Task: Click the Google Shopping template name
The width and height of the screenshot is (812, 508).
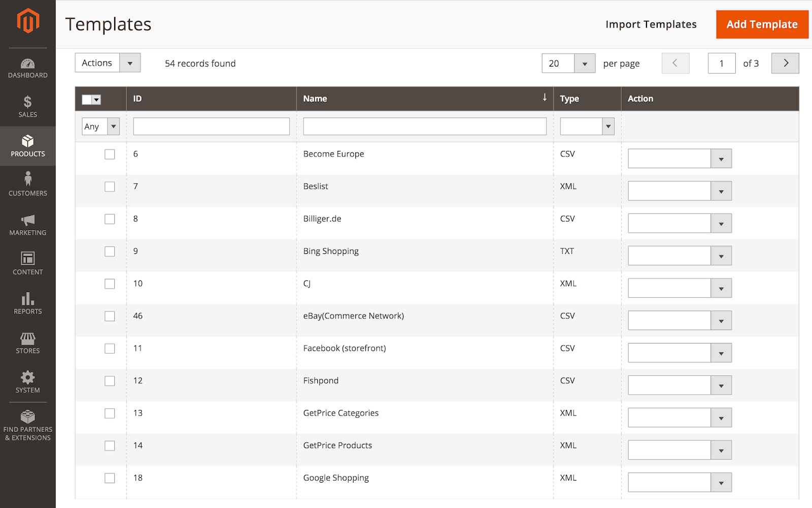Action: coord(336,478)
